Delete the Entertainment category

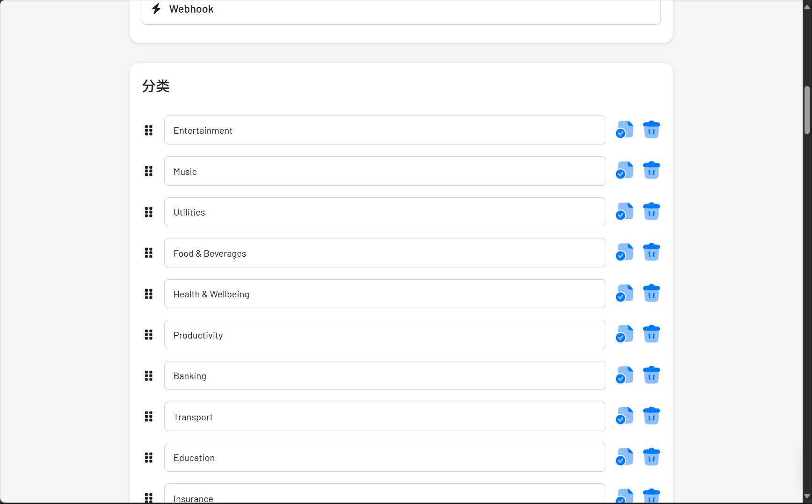pos(651,130)
